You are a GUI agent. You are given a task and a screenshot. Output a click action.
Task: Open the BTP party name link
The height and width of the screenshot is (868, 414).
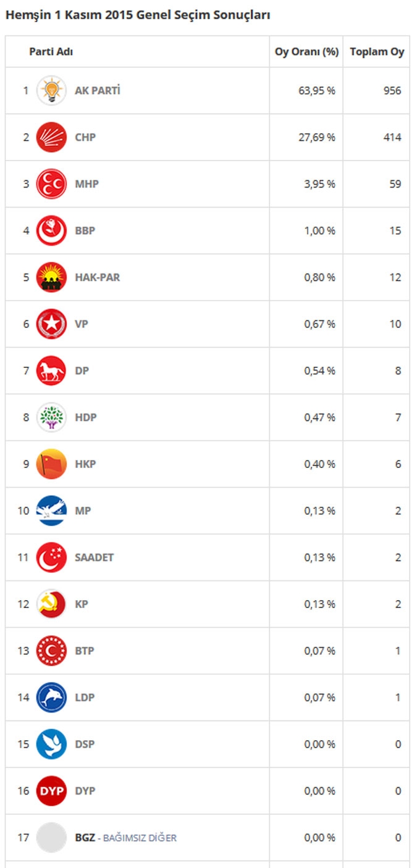tap(85, 651)
